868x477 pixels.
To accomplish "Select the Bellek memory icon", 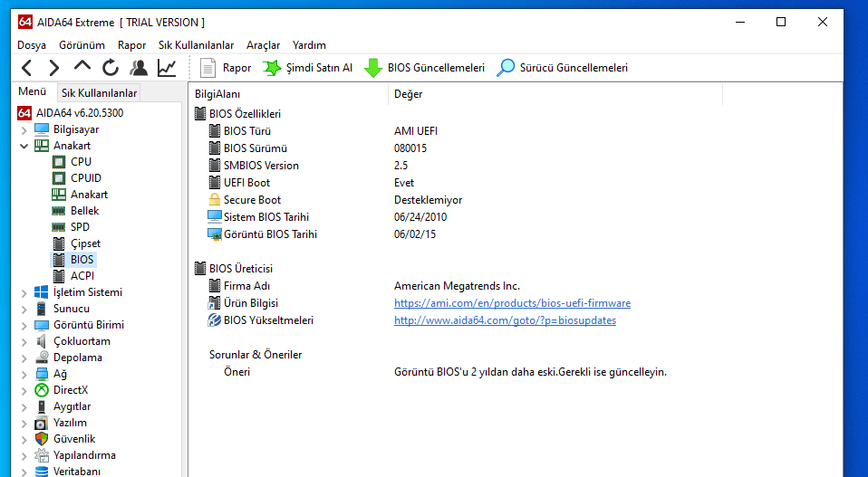I will (x=59, y=211).
